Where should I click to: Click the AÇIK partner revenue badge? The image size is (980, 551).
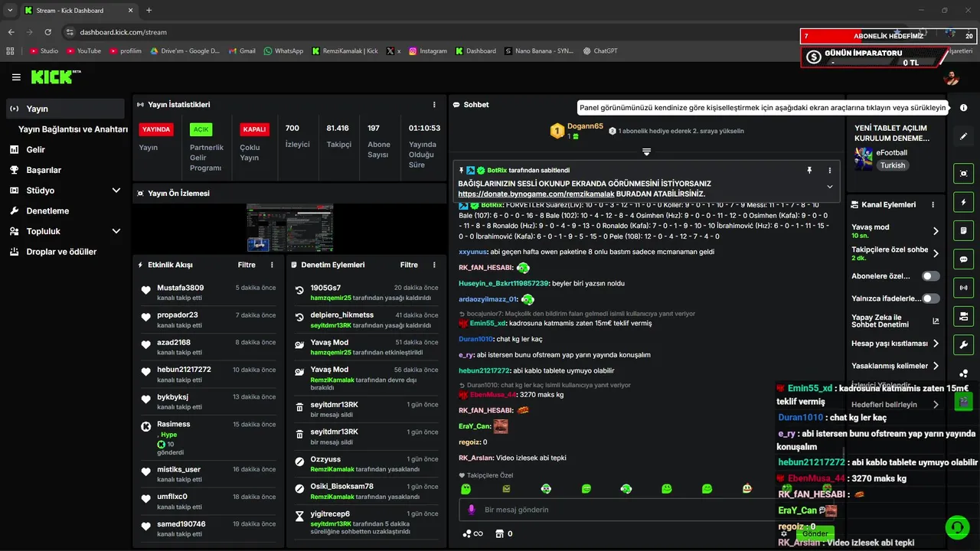(x=201, y=129)
